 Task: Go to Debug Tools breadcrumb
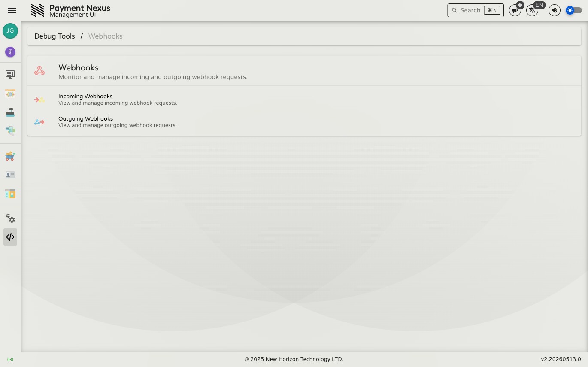point(55,36)
